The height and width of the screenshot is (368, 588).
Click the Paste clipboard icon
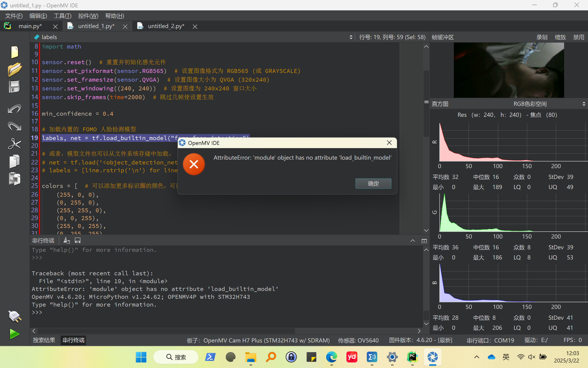[x=14, y=179]
